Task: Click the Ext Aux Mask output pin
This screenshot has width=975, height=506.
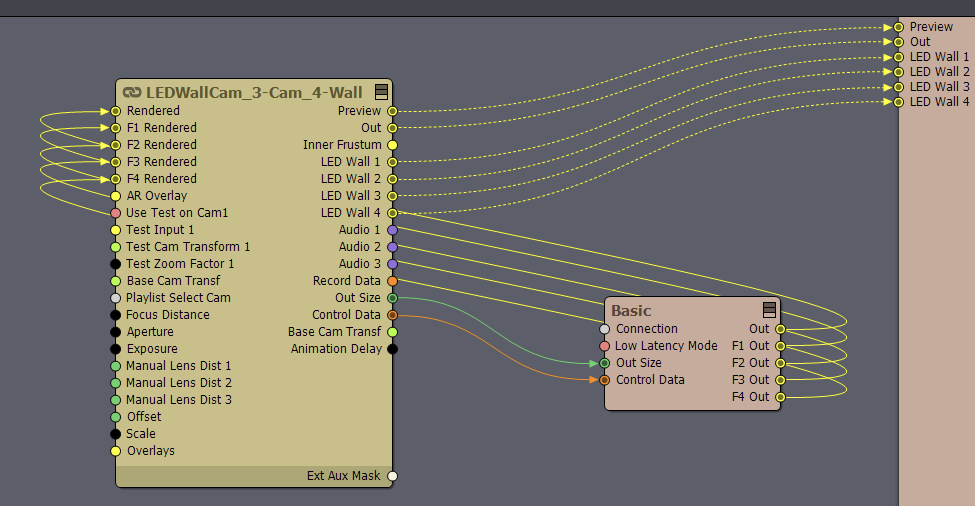Action: [x=392, y=476]
